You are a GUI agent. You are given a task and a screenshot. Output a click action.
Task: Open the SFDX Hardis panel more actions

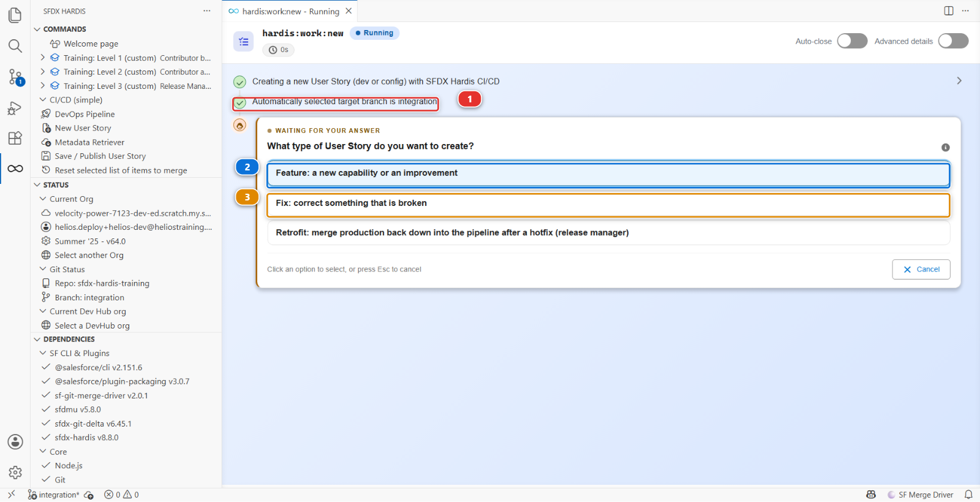pos(207,11)
